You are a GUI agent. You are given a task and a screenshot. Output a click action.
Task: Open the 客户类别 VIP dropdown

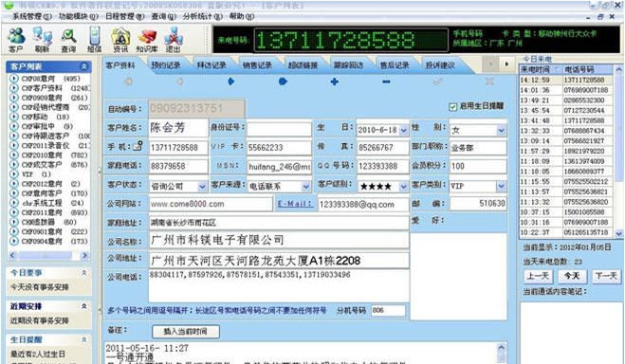coord(501,186)
